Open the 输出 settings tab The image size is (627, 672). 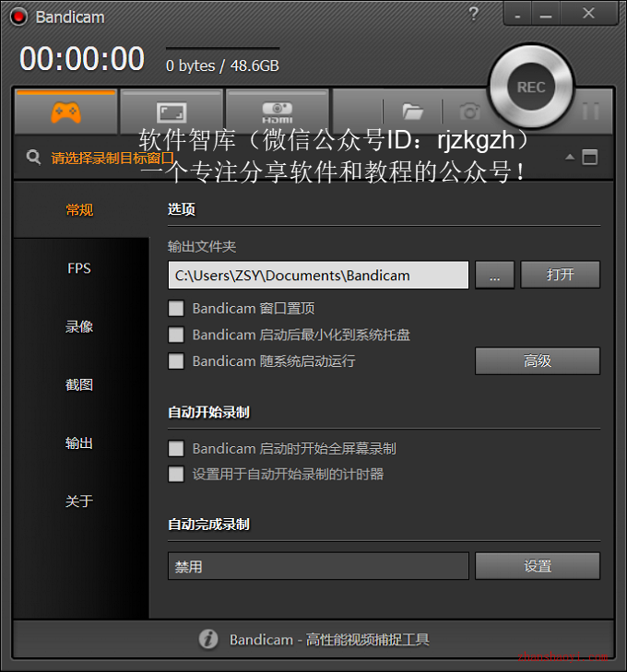[79, 443]
